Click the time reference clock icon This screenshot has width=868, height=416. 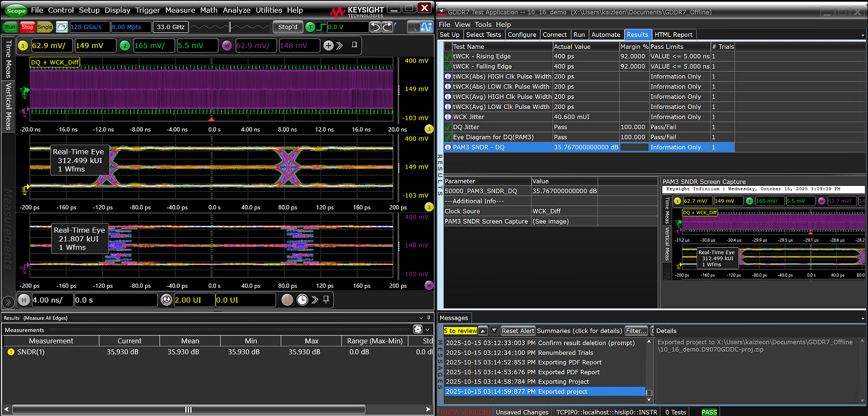coord(302,300)
